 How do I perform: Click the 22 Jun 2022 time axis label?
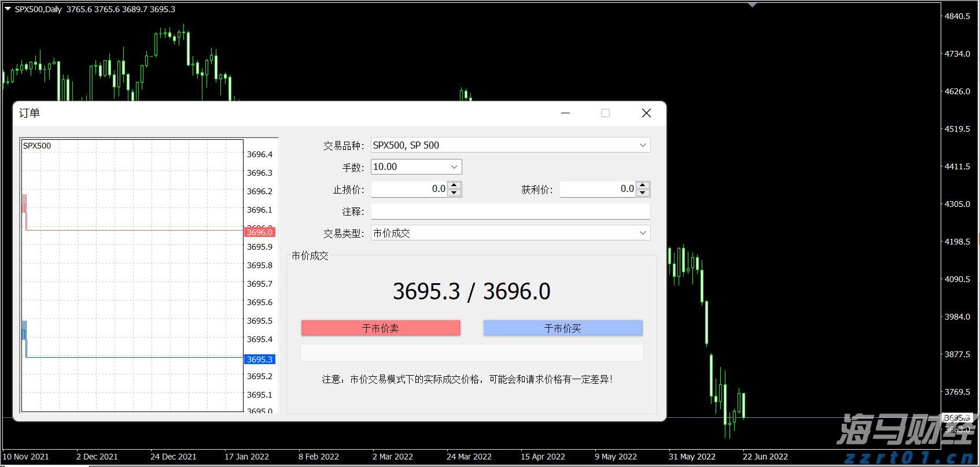click(x=765, y=457)
